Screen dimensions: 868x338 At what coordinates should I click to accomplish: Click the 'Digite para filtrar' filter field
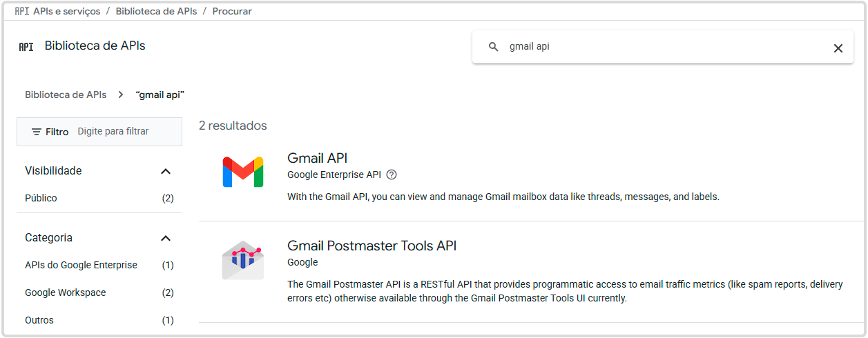point(124,131)
